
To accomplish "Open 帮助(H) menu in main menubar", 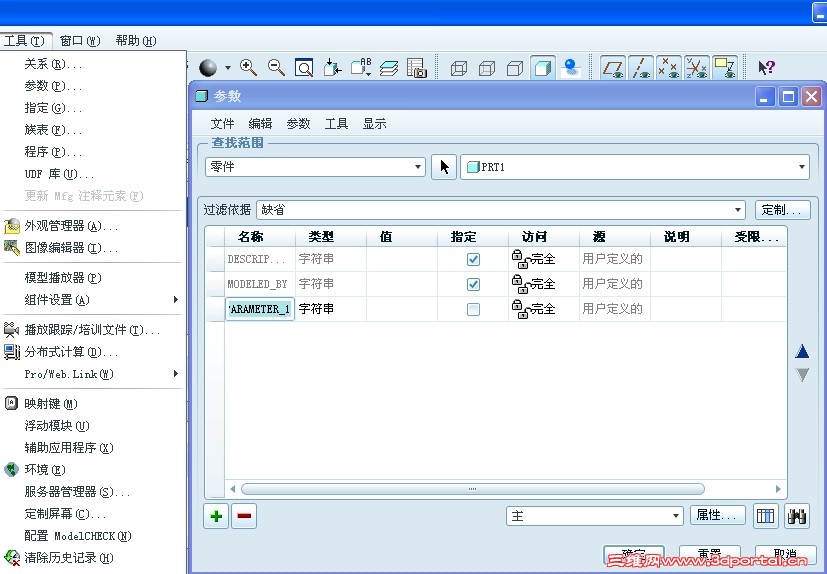I will (x=136, y=41).
